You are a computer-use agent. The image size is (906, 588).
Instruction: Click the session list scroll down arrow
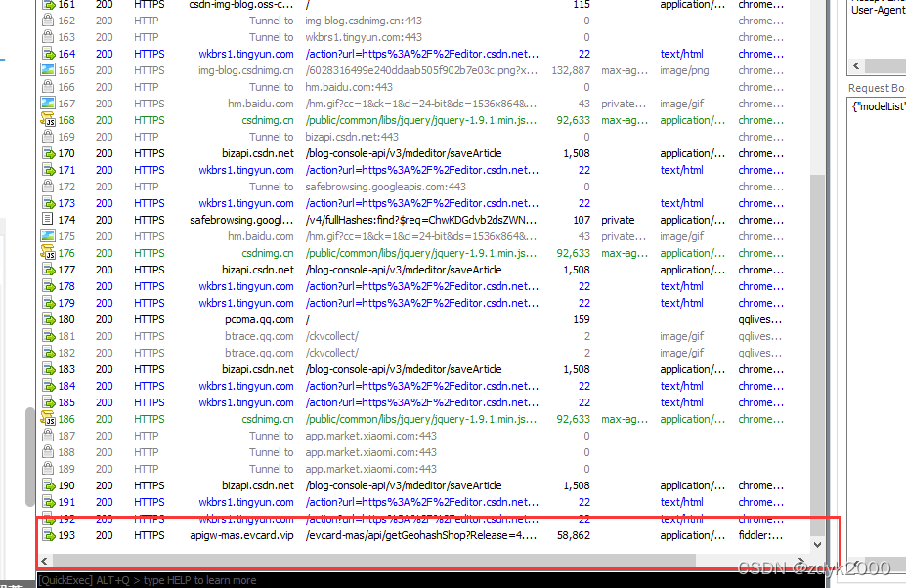click(x=817, y=544)
